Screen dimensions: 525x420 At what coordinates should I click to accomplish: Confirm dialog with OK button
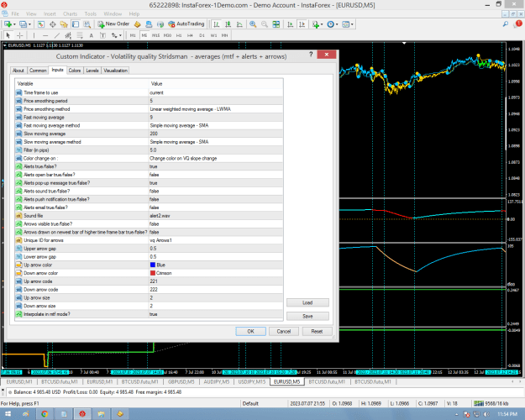pyautogui.click(x=250, y=331)
